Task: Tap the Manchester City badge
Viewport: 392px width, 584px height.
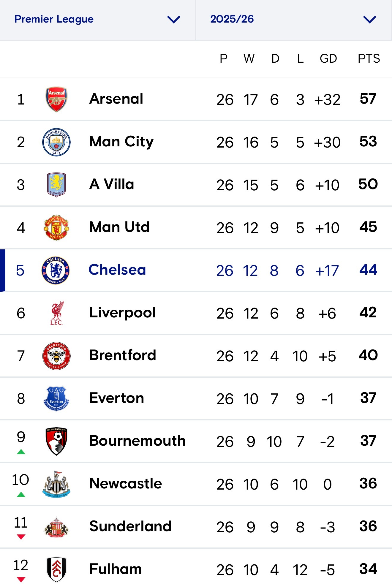Action: pos(56,142)
